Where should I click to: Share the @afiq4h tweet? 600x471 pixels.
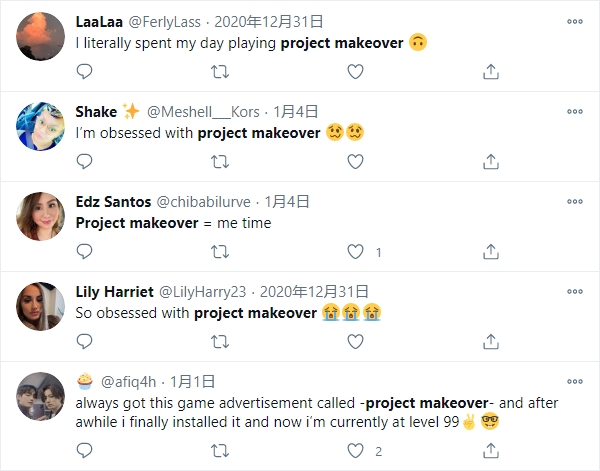coord(491,451)
